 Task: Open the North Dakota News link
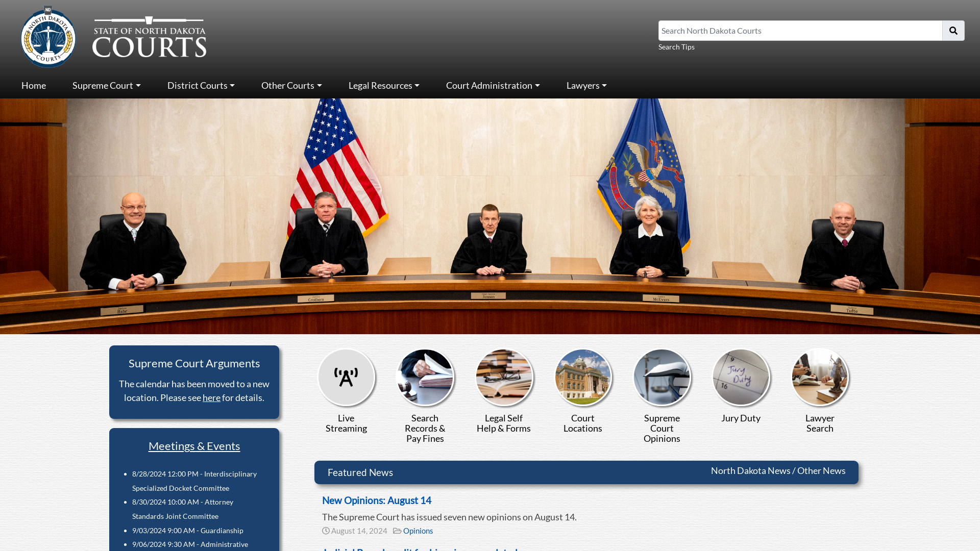[x=750, y=471]
